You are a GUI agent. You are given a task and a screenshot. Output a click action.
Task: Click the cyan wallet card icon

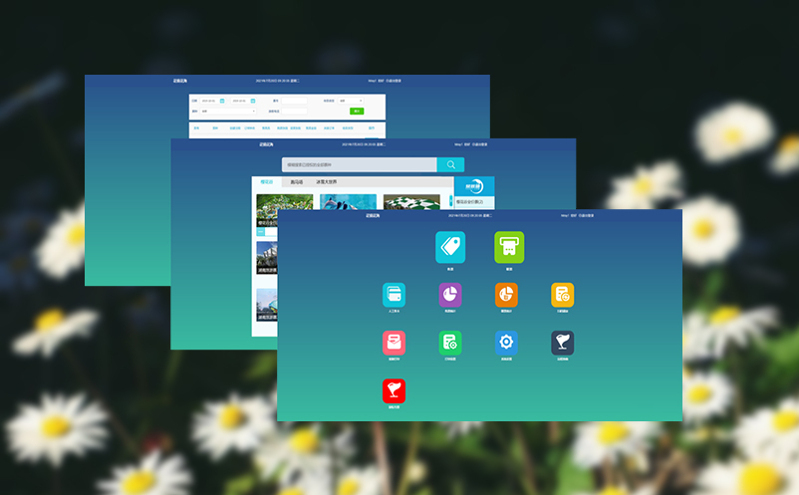[394, 294]
